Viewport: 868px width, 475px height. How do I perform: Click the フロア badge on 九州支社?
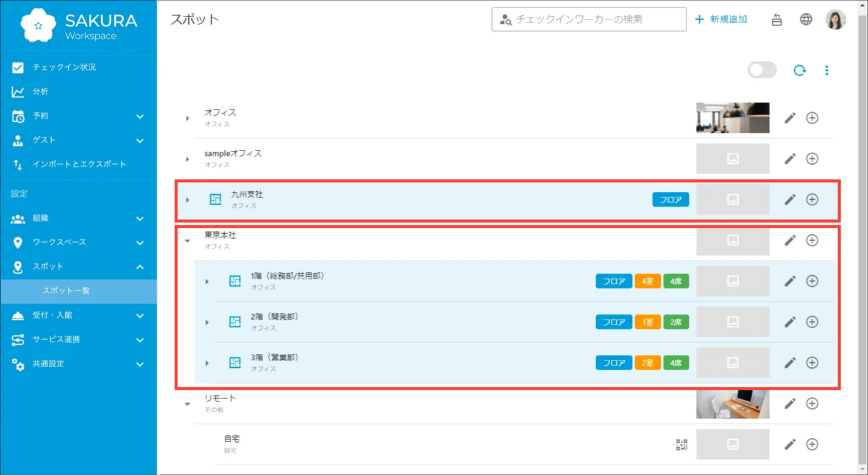pos(671,200)
